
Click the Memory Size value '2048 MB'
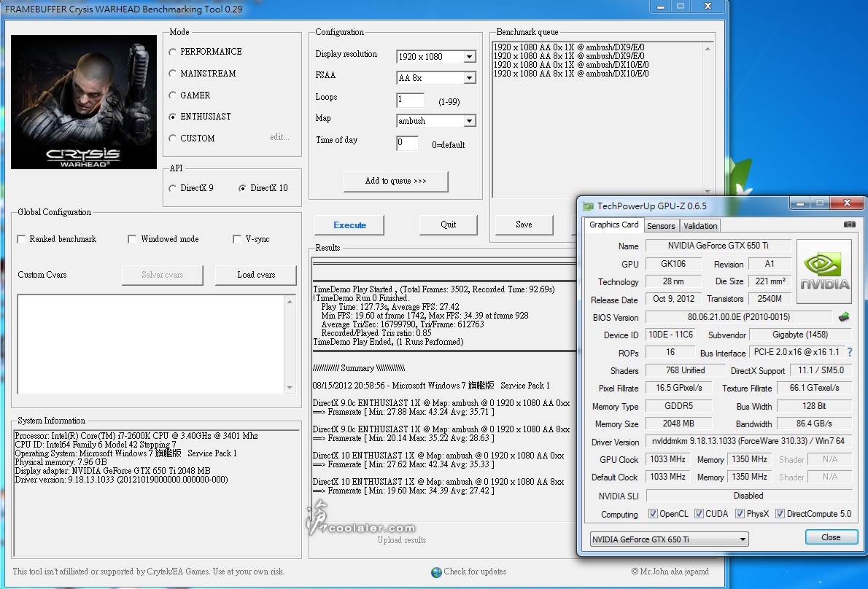(x=678, y=423)
